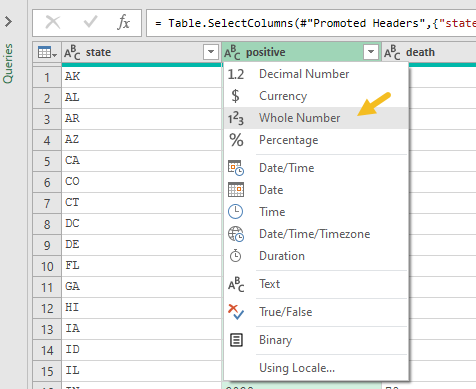Choose Binary data type
Image resolution: width=476 pixels, height=389 pixels.
coord(316,340)
